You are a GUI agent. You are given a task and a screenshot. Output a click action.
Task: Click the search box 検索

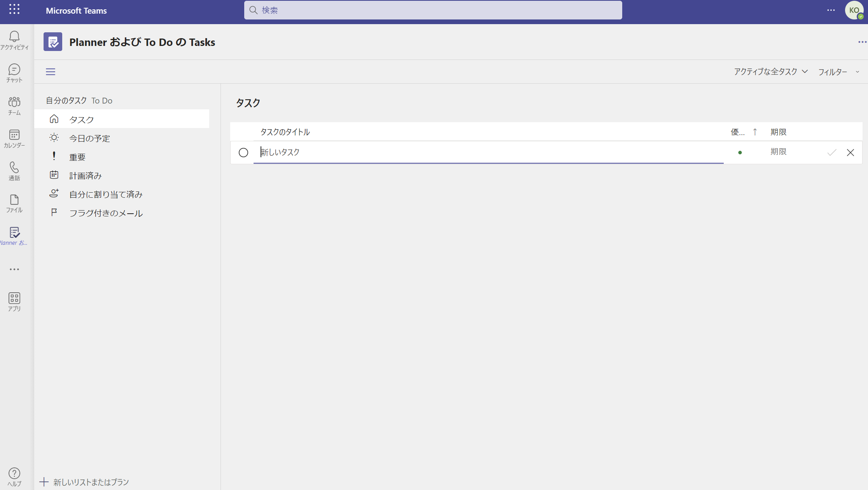(433, 10)
